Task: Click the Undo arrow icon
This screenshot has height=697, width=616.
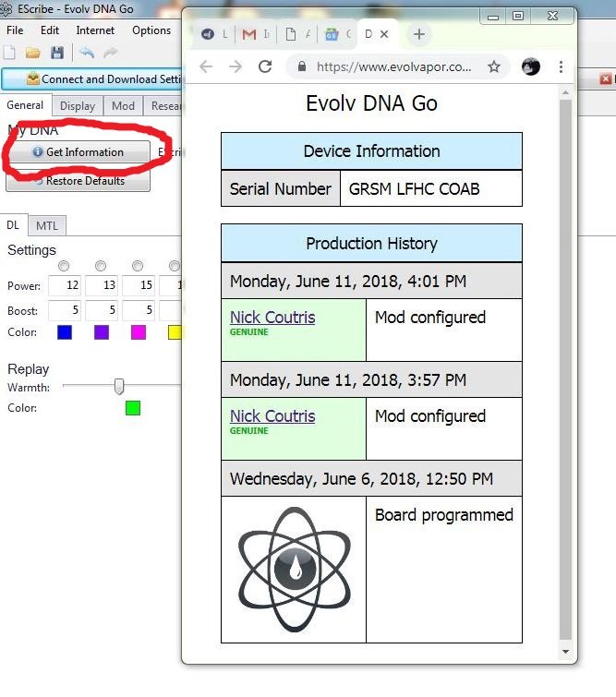Action: click(87, 54)
